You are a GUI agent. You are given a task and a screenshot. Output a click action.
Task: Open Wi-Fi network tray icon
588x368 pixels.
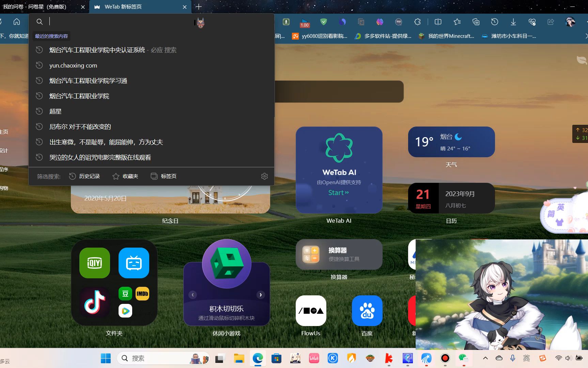(558, 358)
